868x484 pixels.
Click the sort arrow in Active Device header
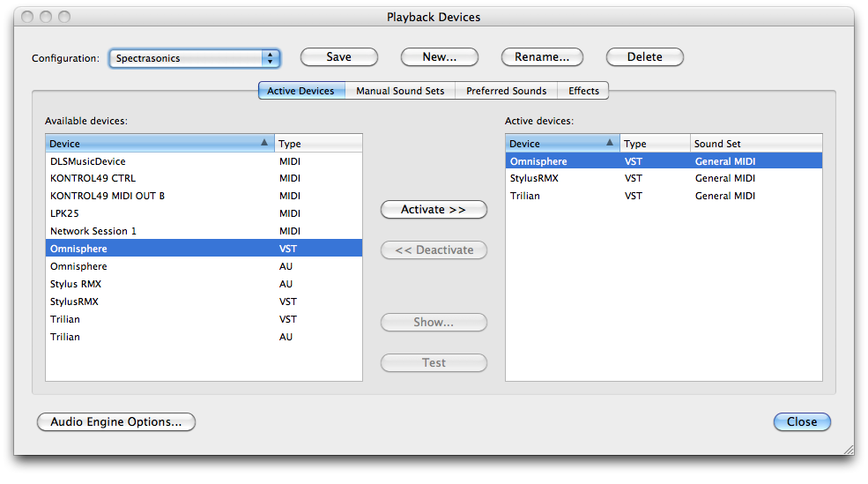[610, 143]
